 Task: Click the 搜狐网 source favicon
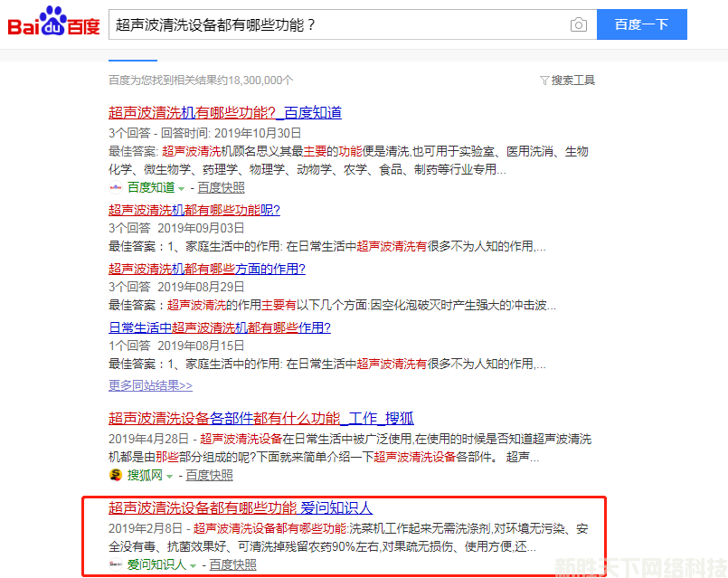pos(116,475)
